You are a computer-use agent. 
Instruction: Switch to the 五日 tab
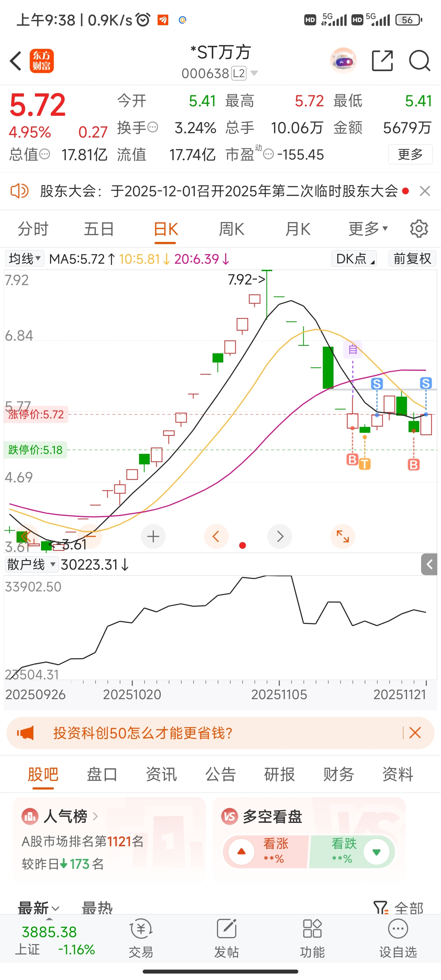pos(99,229)
